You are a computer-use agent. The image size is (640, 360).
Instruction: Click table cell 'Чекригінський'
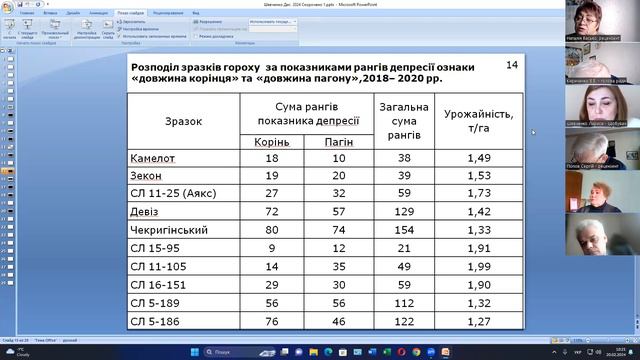coord(184,230)
